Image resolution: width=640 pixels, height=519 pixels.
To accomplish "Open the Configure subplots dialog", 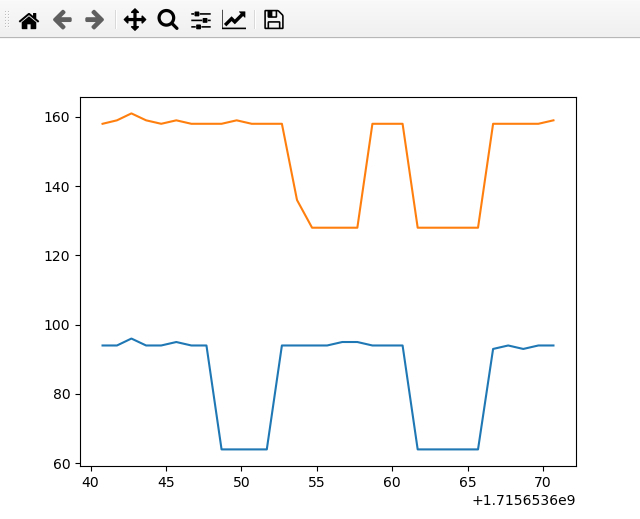I will 201,19.
